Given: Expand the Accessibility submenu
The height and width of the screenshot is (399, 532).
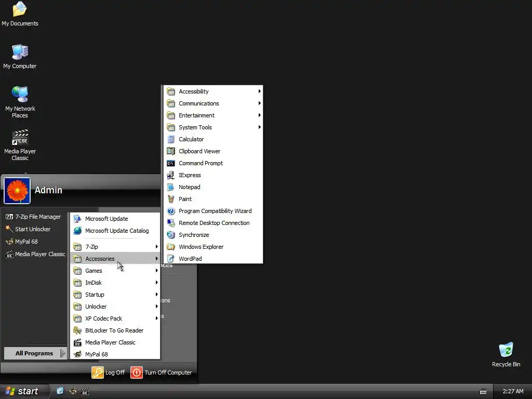Looking at the screenshot, I should pos(213,91).
